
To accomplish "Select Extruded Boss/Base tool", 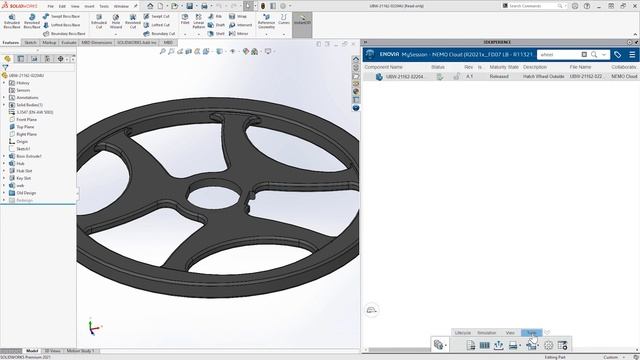I will tap(12, 21).
